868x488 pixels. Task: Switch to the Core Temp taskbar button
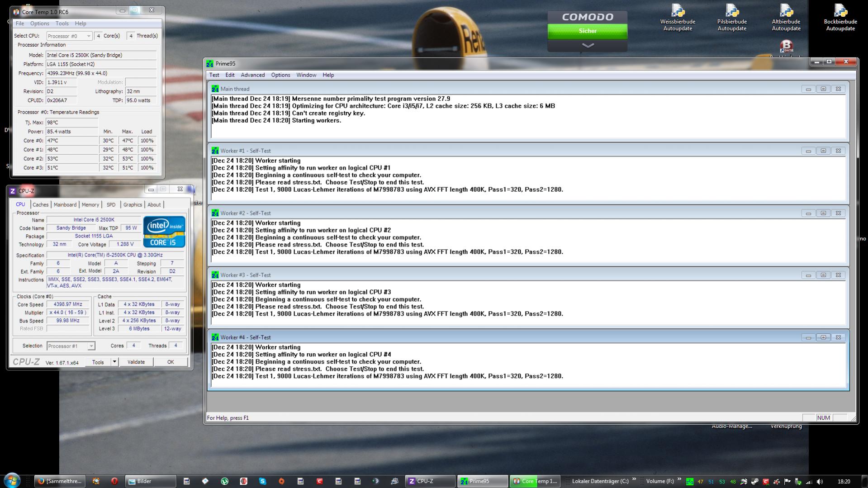[535, 481]
